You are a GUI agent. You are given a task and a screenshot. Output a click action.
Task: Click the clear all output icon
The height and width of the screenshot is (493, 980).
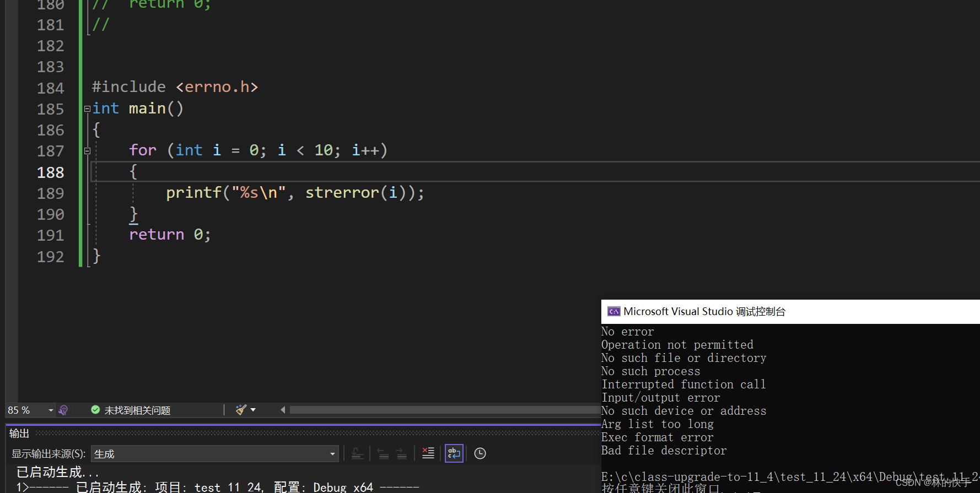click(428, 453)
